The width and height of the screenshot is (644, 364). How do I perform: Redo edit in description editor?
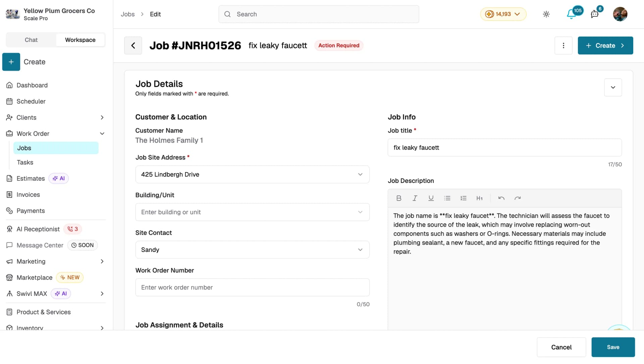click(518, 198)
